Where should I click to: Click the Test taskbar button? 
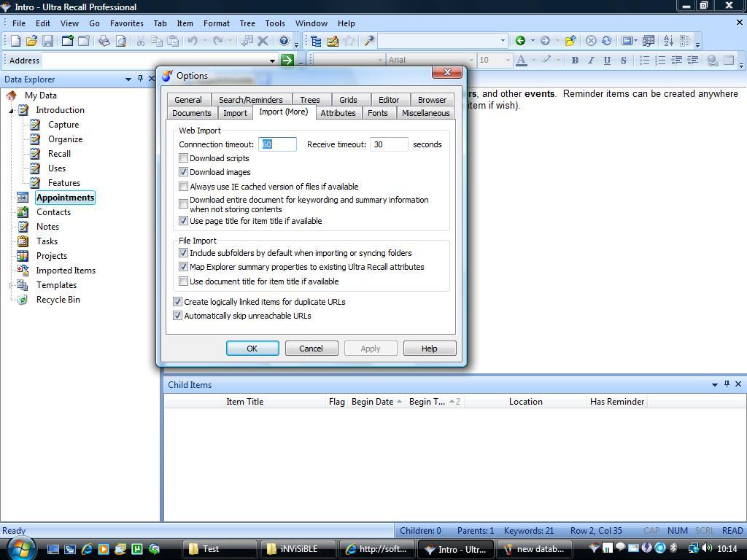click(x=220, y=549)
